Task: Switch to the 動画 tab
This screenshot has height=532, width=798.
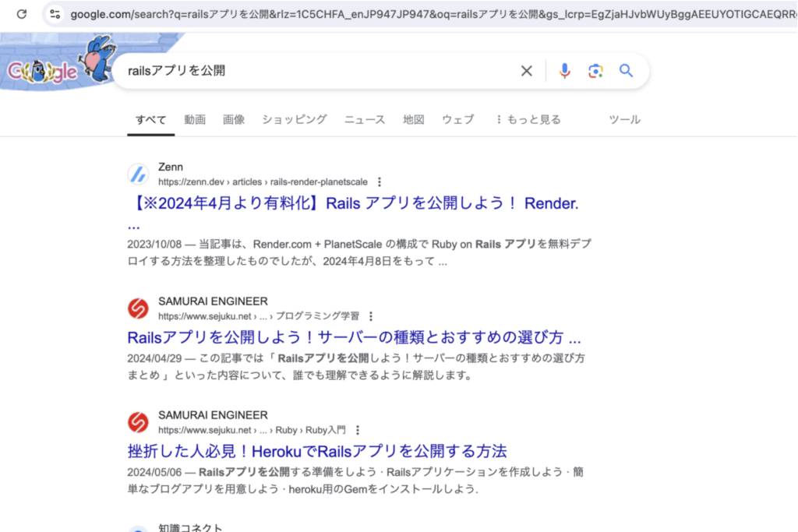Action: [x=195, y=119]
